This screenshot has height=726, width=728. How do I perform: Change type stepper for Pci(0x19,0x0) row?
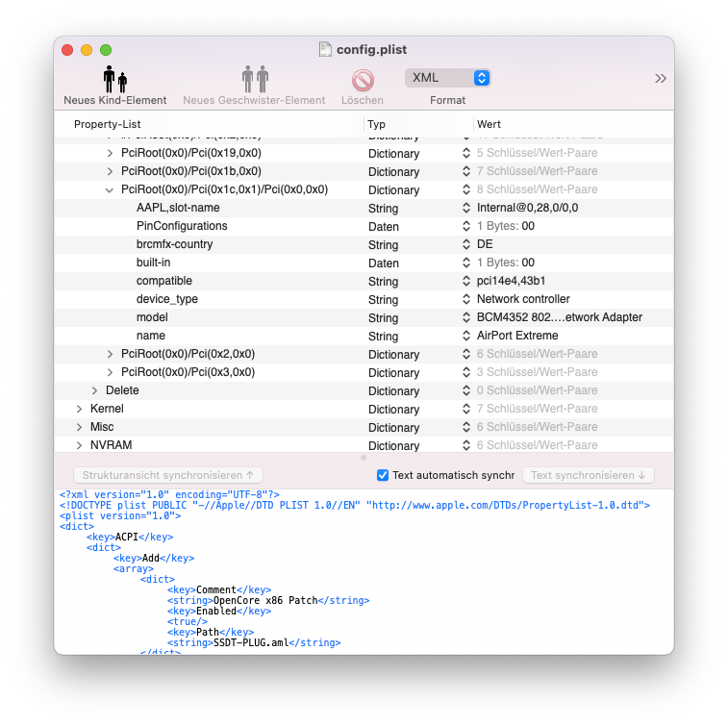click(466, 153)
